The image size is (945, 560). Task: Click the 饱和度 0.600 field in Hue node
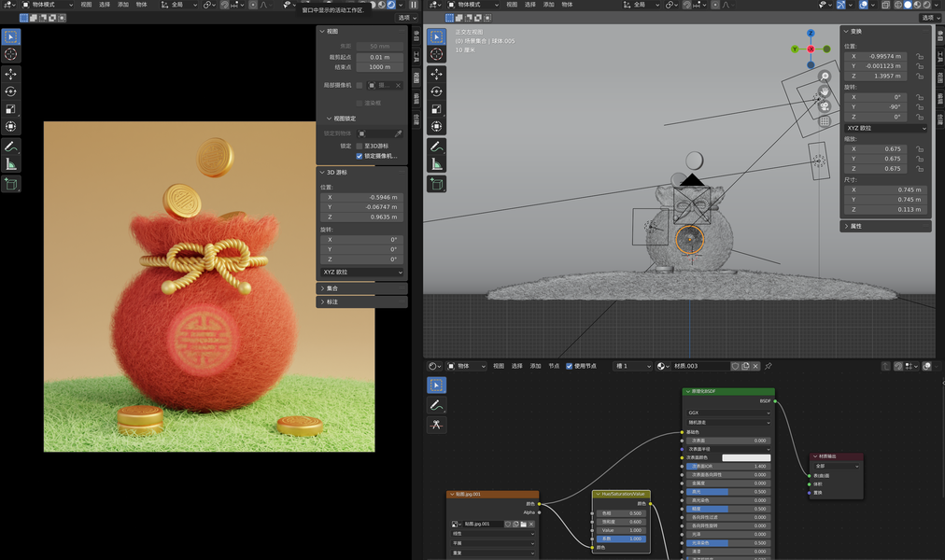click(621, 522)
